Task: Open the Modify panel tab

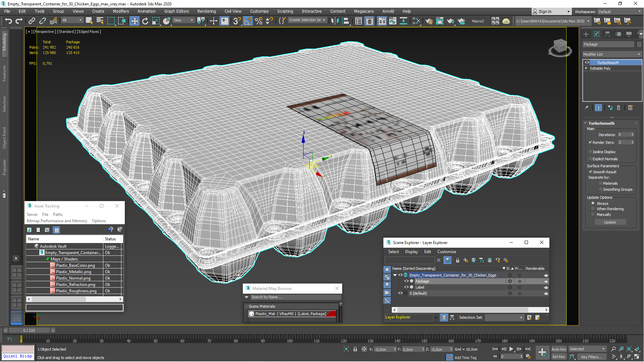Action: (597, 34)
